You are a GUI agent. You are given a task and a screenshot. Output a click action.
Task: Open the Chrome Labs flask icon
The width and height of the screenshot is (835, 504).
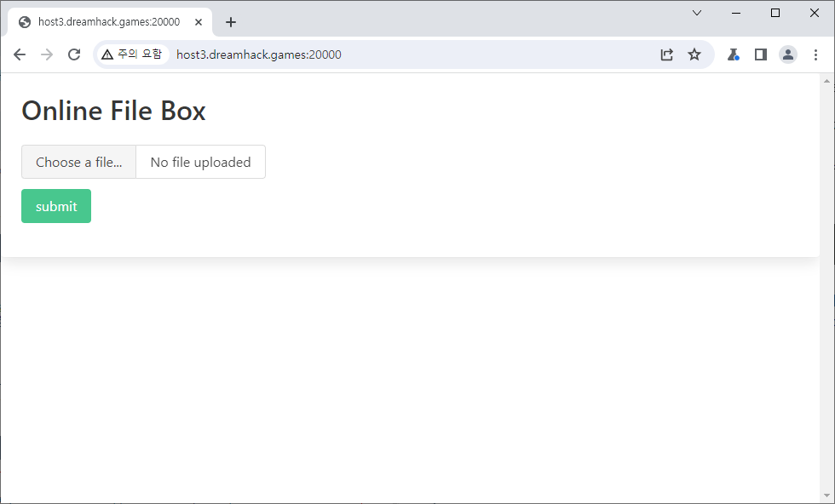pos(733,54)
